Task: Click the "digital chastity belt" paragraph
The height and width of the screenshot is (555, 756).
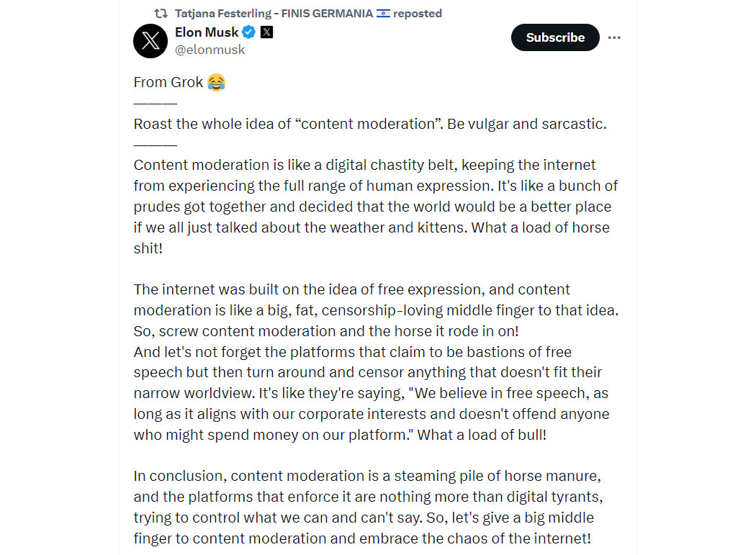Action: [376, 207]
